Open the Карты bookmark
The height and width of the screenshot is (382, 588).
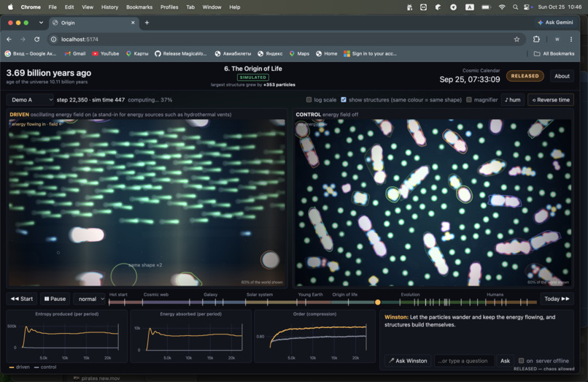tap(137, 54)
